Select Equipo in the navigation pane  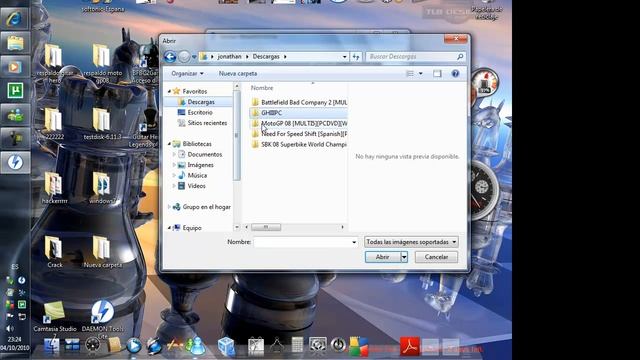192,228
